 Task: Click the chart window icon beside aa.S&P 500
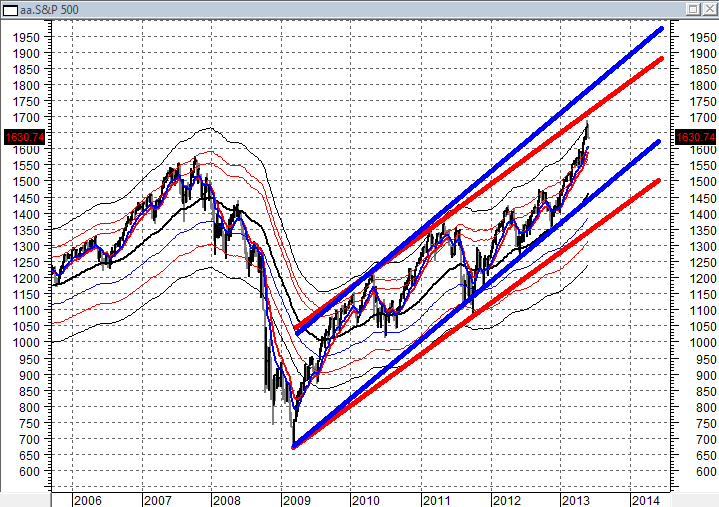coord(10,10)
